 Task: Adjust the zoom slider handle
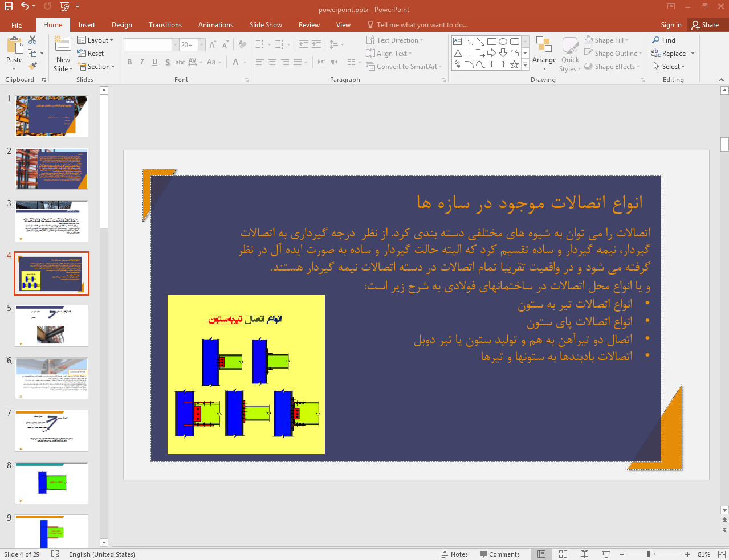click(649, 554)
